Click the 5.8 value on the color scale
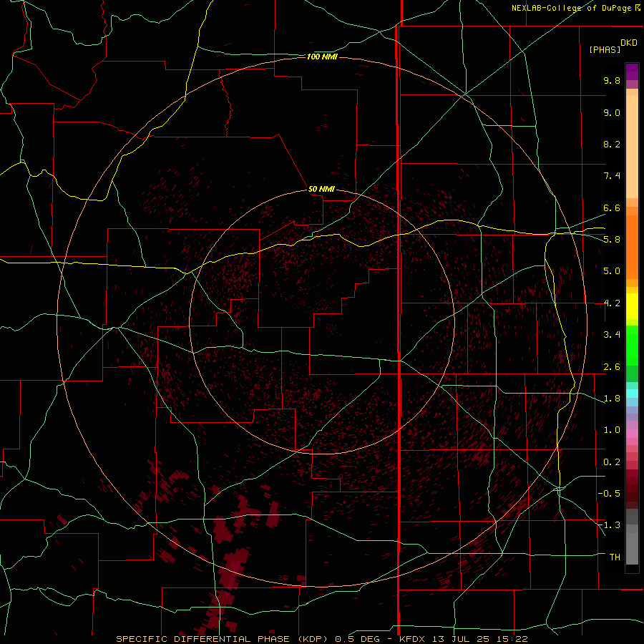This screenshot has width=644, height=644. tap(612, 240)
